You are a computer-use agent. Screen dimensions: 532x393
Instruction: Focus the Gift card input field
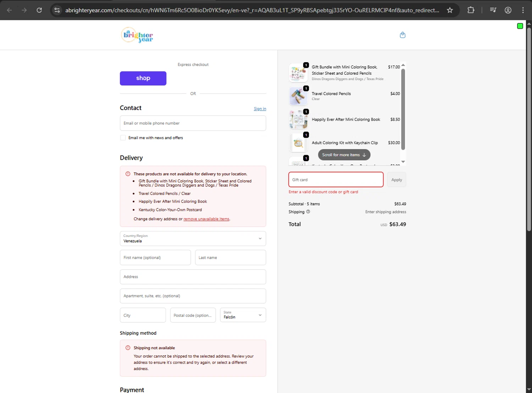tap(336, 180)
